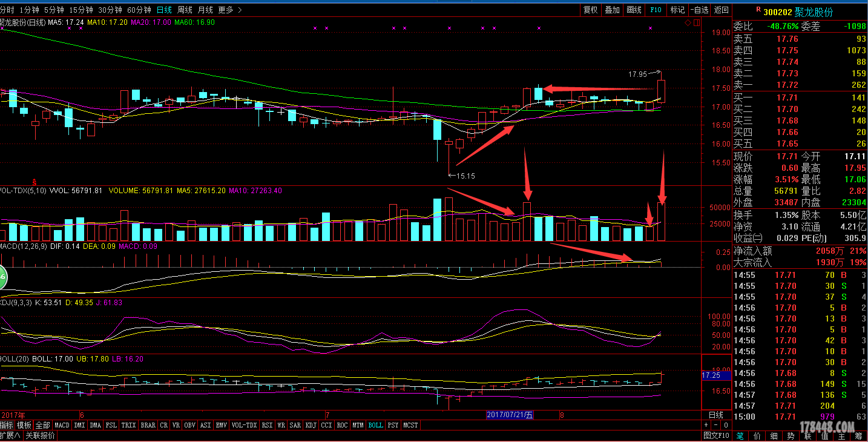Select the 日线 daily period tab
Image resolution: width=868 pixels, height=442 pixels.
coord(164,10)
